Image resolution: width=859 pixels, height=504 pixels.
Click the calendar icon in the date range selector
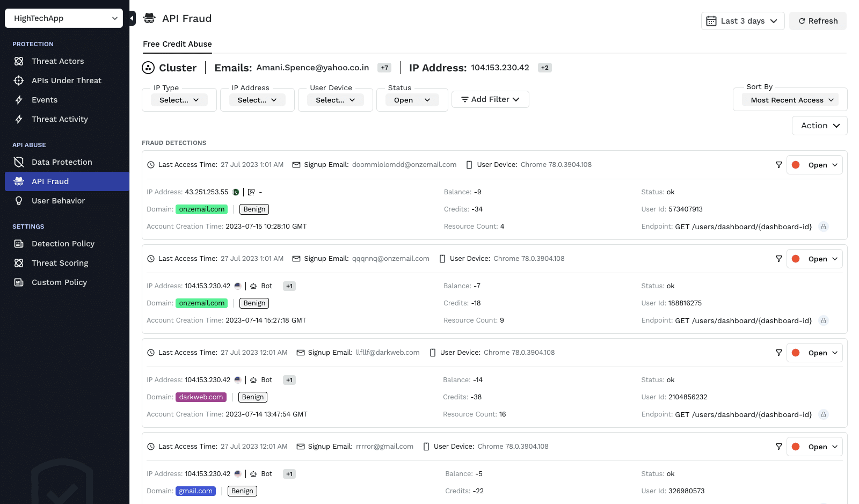pyautogui.click(x=711, y=21)
